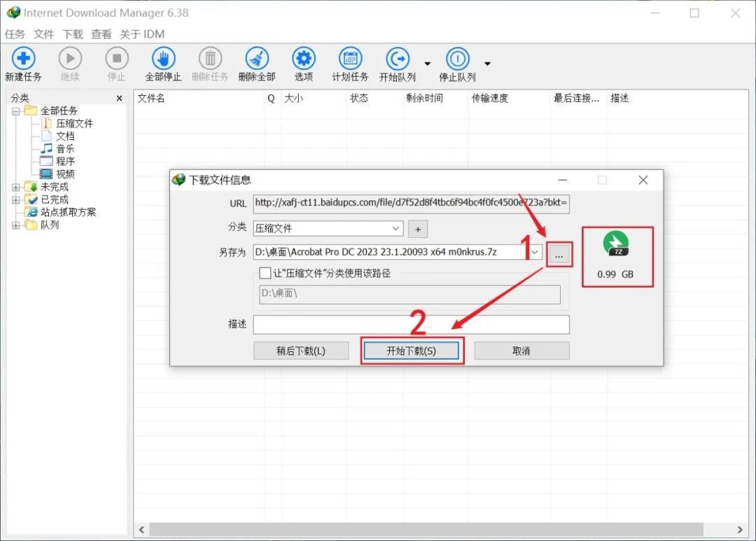Click the horizontal scrollbar right arrow
Image resolution: width=756 pixels, height=541 pixels.
pos(740,529)
